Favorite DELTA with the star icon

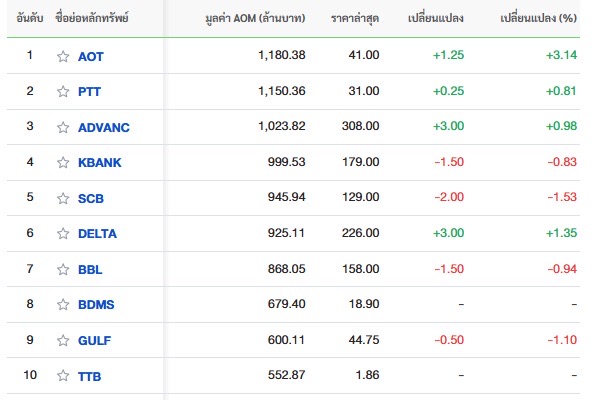pyautogui.click(x=63, y=233)
